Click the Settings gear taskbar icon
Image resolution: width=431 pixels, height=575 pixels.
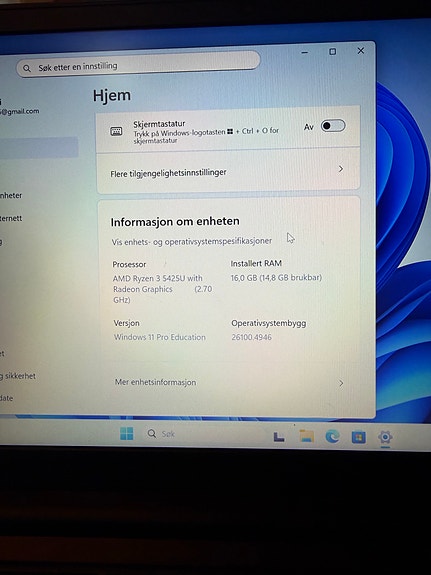click(385, 437)
